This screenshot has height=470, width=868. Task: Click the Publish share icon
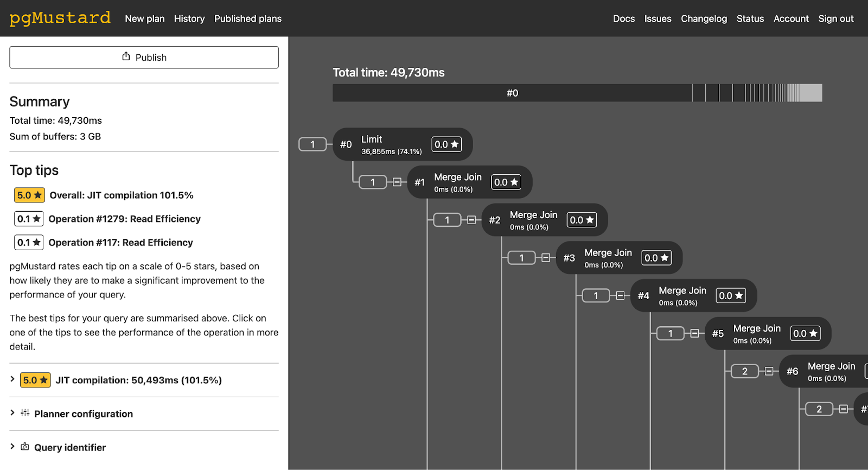pos(126,56)
